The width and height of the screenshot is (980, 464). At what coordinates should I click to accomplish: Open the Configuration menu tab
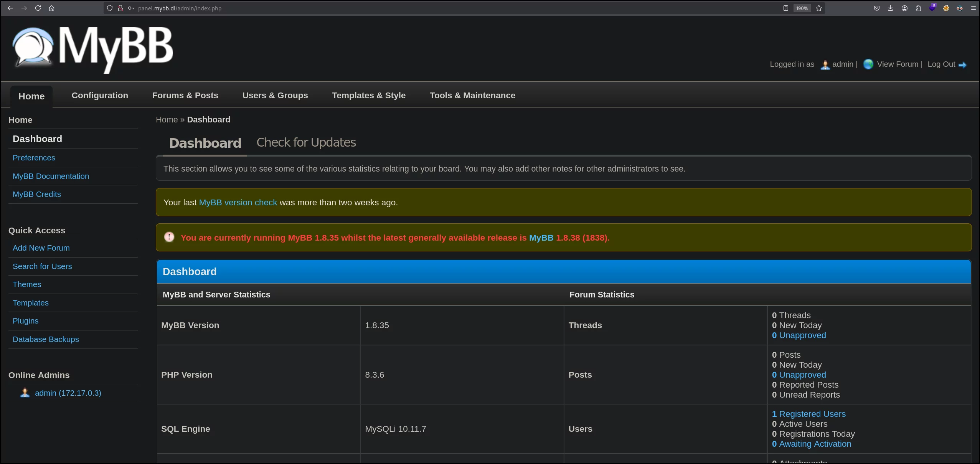(100, 95)
